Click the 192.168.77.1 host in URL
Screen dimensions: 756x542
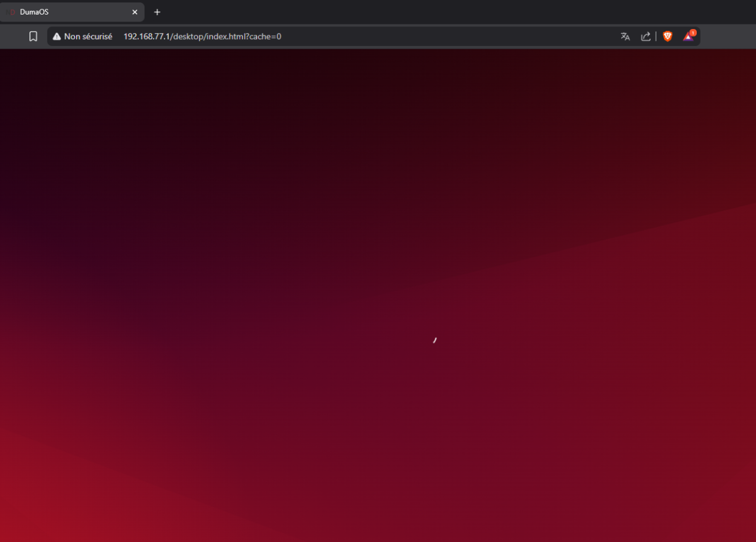[x=145, y=37]
